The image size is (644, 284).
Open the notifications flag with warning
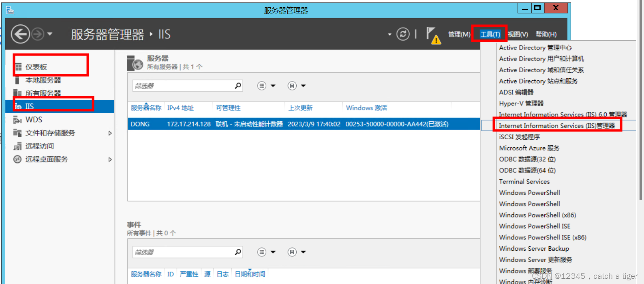433,35
